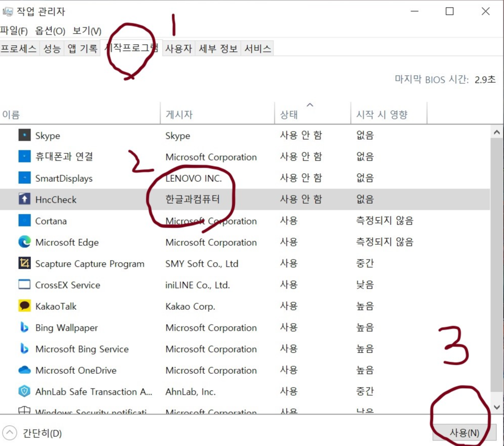Click the CrossEX Service icon
Screen dimensions: 504x446
click(x=24, y=284)
